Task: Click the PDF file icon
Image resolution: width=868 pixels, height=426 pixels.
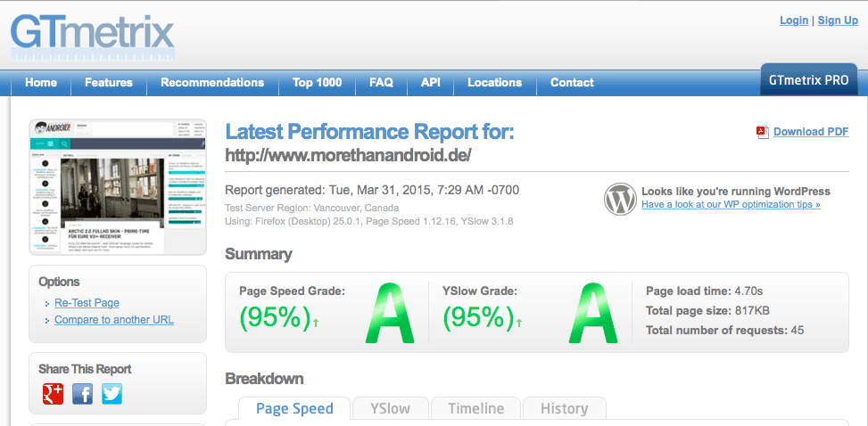Action: [762, 132]
